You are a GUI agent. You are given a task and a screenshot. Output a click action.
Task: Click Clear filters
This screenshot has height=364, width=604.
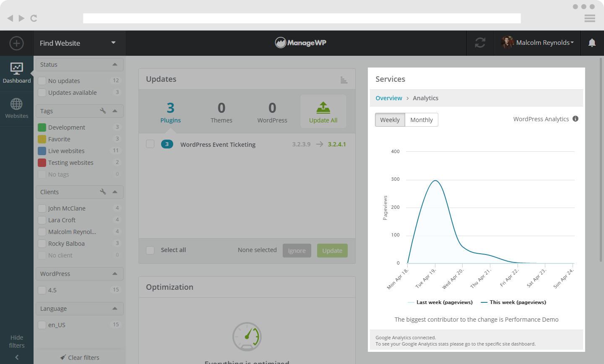pyautogui.click(x=80, y=358)
